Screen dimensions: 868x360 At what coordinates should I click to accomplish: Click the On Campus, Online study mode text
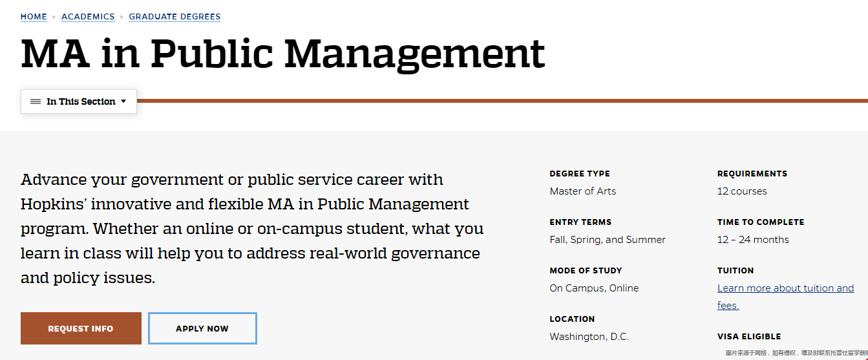point(594,288)
